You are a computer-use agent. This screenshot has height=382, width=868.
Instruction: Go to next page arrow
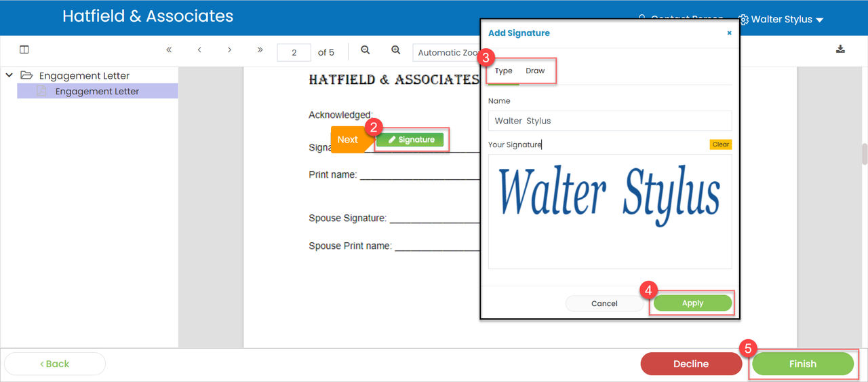tap(230, 50)
